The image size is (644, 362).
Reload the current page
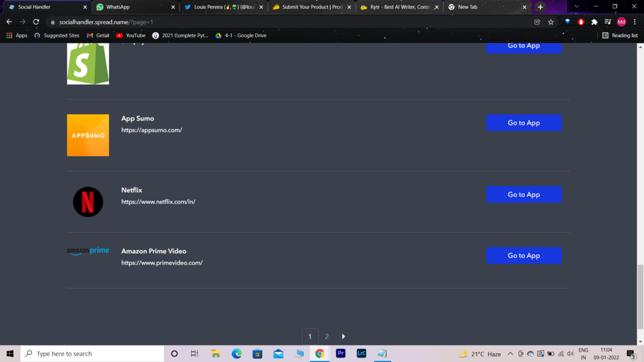36,22
